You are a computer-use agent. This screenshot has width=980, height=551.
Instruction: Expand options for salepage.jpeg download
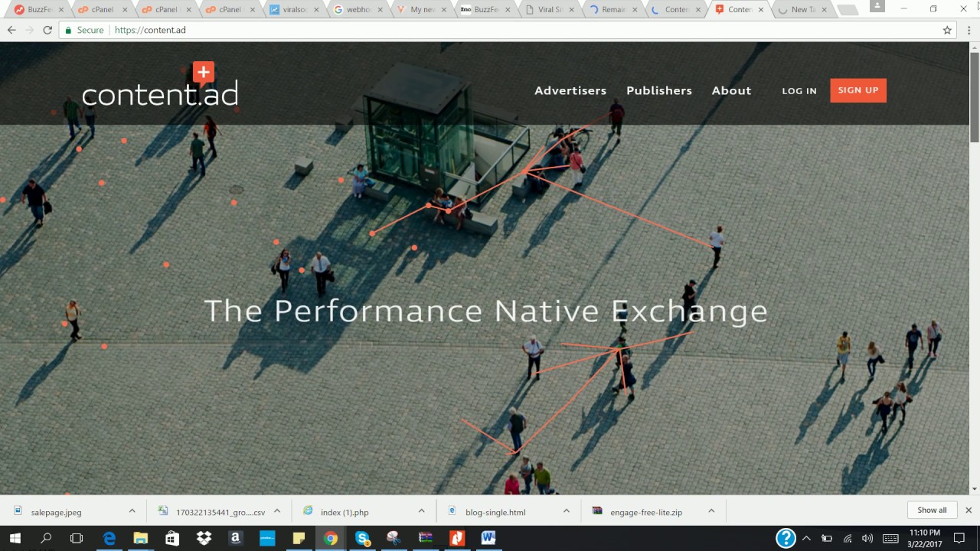coord(132,511)
